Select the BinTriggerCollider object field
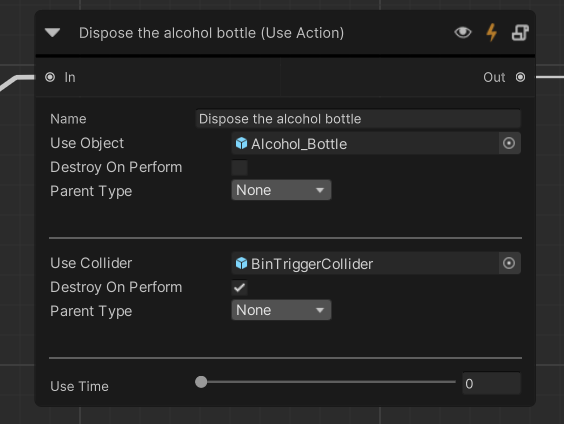 [x=365, y=263]
